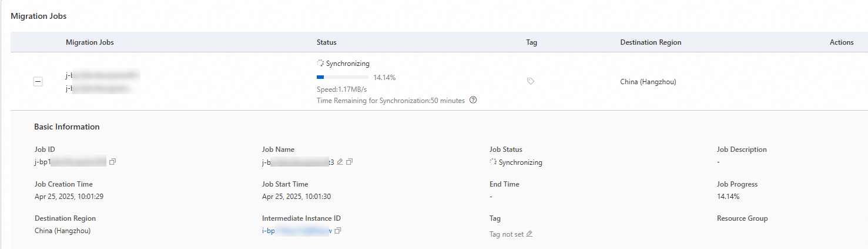This screenshot has width=868, height=249.
Task: Click the pencil icon beside Tag not set
Action: [x=529, y=234]
